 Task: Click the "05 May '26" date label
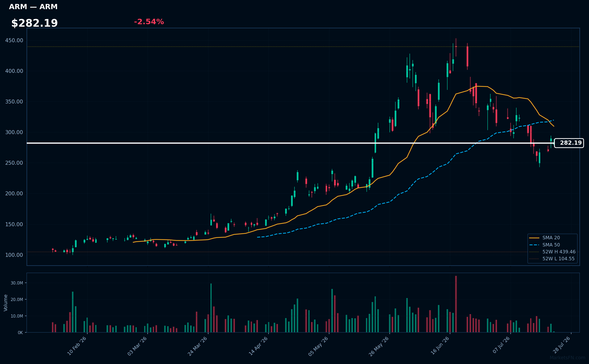(318, 346)
